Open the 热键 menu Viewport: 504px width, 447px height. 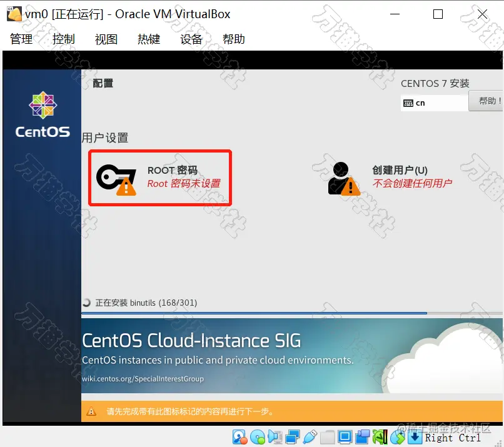(x=149, y=39)
